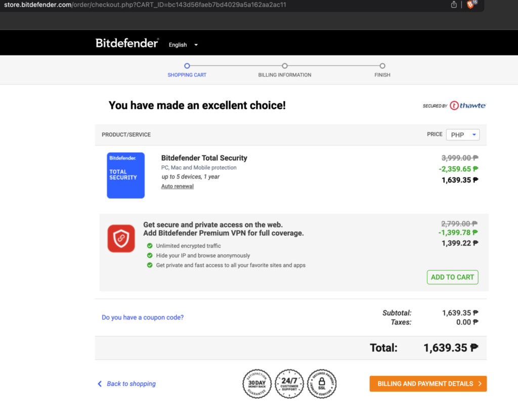Screen dimensions: 518x420
Task: Click the Bitdefender logo in header
Action: pyautogui.click(x=127, y=43)
